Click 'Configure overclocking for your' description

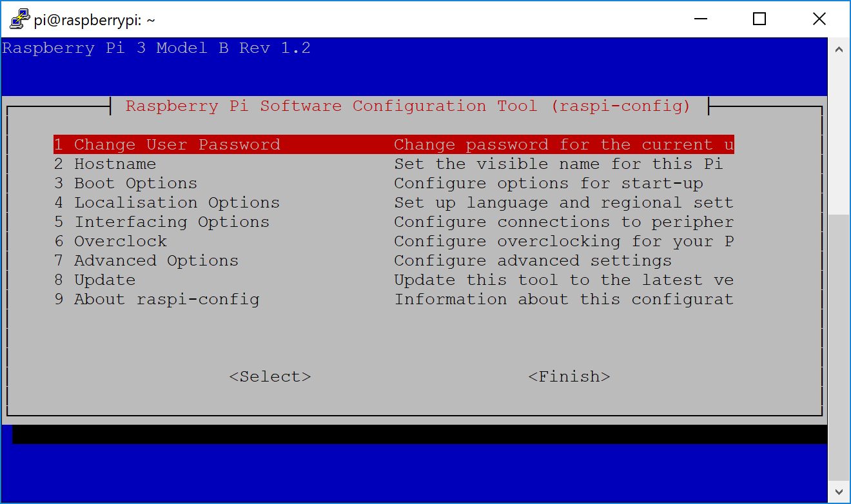pos(564,241)
